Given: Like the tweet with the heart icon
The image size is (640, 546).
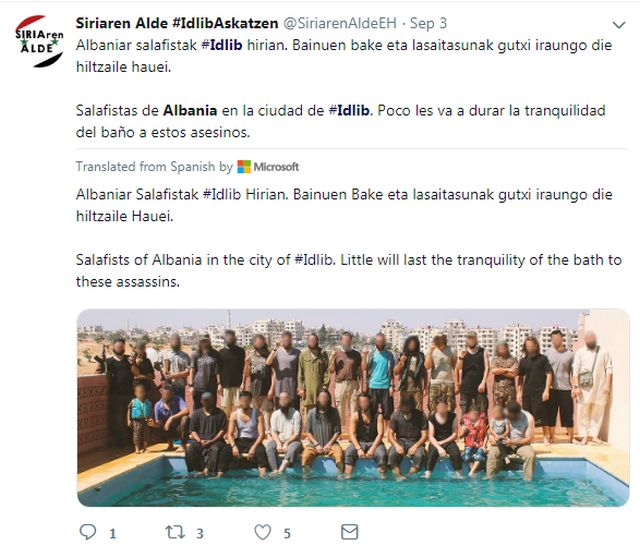Looking at the screenshot, I should point(262,532).
